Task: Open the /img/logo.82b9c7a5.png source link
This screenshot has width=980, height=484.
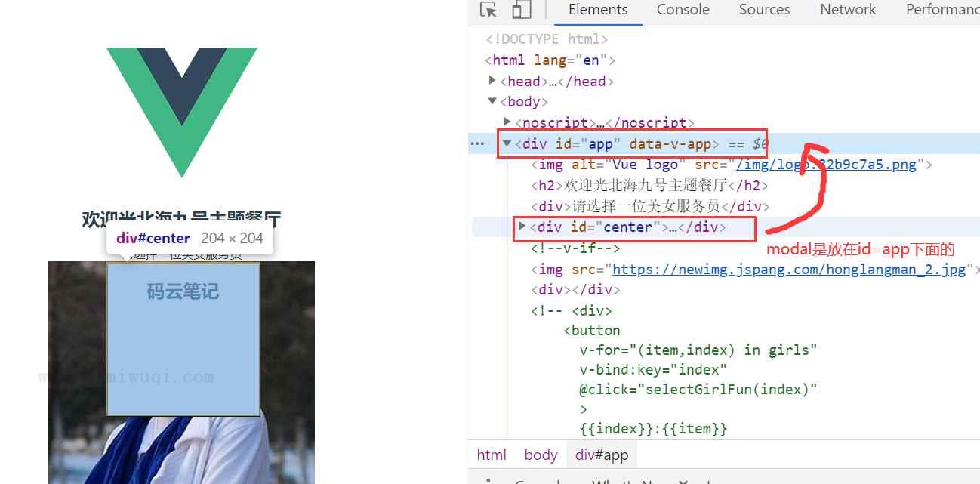Action: click(826, 165)
